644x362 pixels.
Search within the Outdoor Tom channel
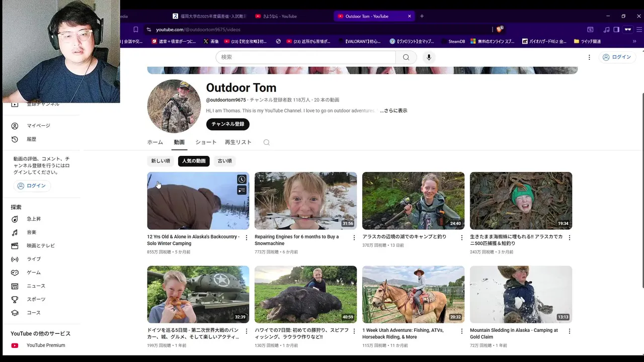point(267,142)
